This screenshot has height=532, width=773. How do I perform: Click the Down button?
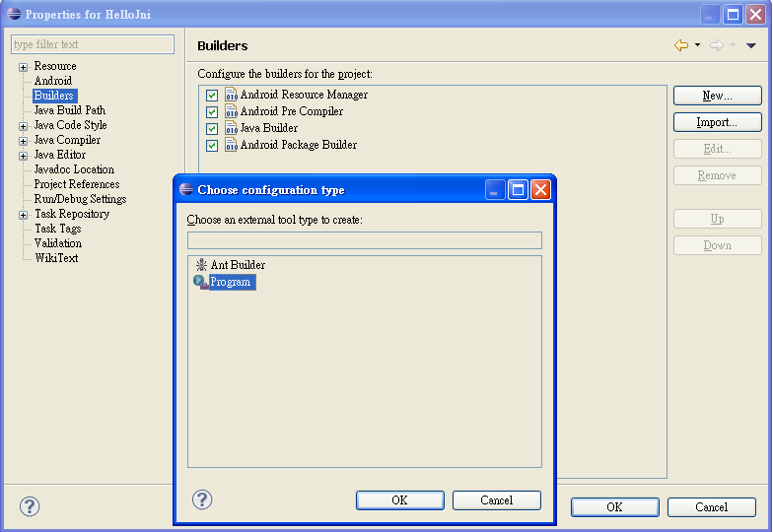[718, 245]
